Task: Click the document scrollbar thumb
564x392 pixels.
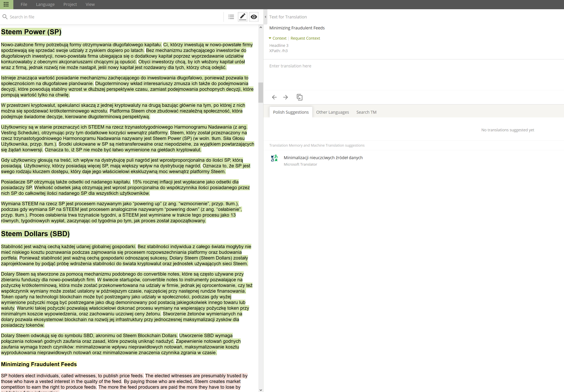Action: tap(261, 92)
